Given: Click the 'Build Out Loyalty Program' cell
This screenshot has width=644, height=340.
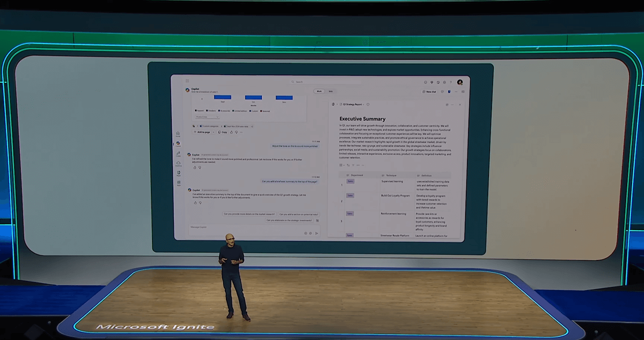Looking at the screenshot, I should 394,196.
